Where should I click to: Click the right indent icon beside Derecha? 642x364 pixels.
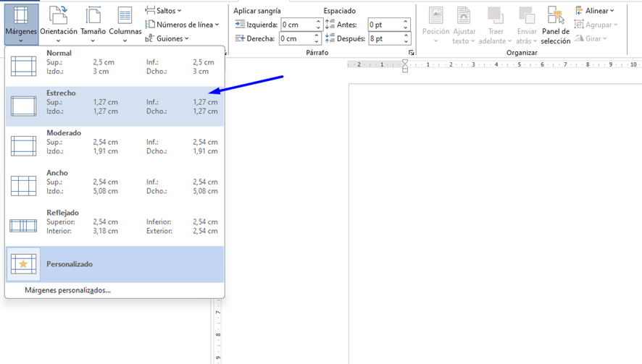[240, 38]
